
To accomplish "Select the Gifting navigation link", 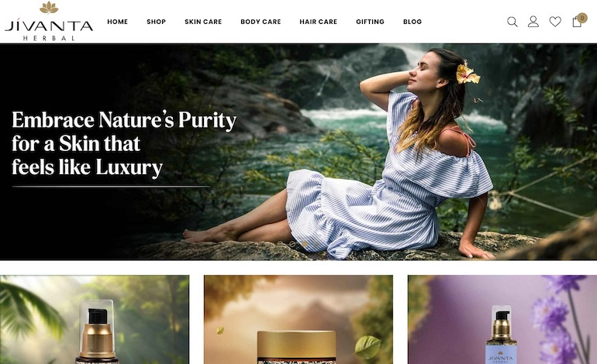I will click(370, 22).
